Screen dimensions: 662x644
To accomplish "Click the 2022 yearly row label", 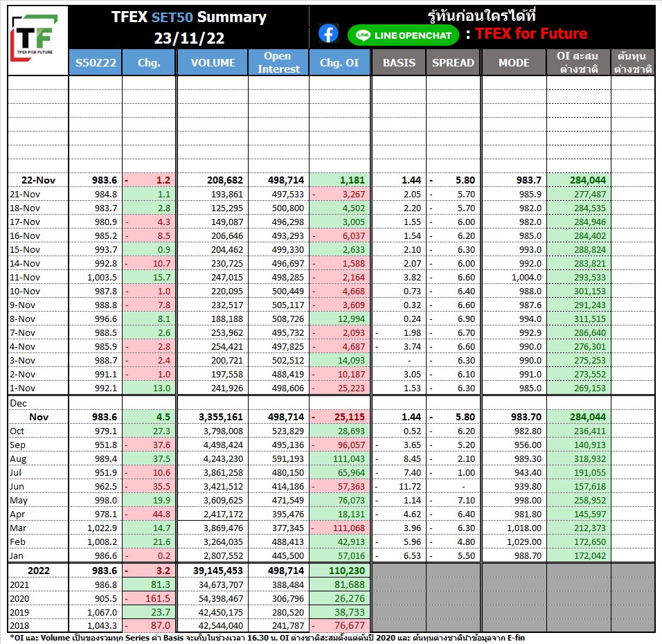I will coord(38,571).
